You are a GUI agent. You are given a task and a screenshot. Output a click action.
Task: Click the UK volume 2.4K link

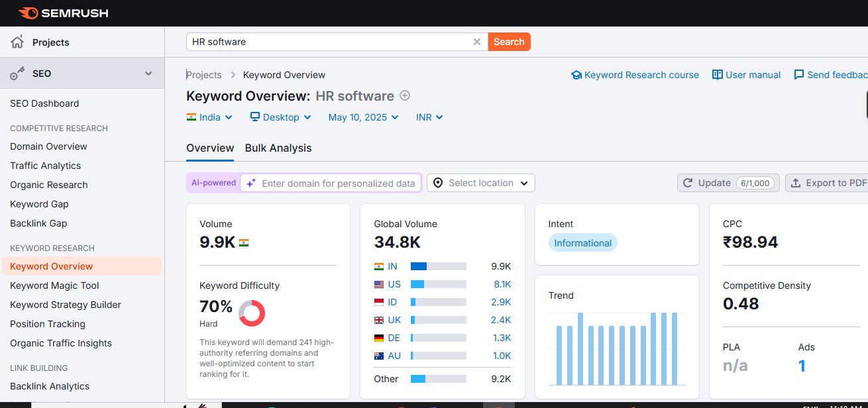pyautogui.click(x=502, y=320)
